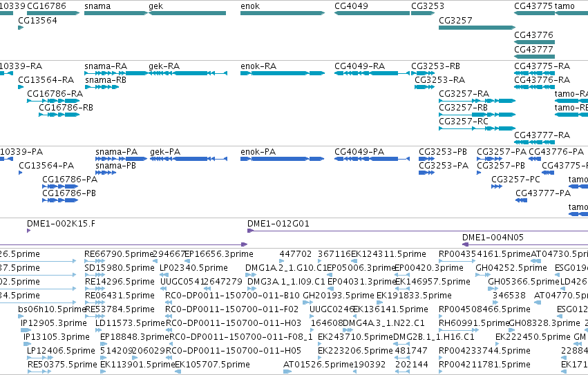
Task: Select the GH20193.5prime EST label
Action: tap(339, 296)
